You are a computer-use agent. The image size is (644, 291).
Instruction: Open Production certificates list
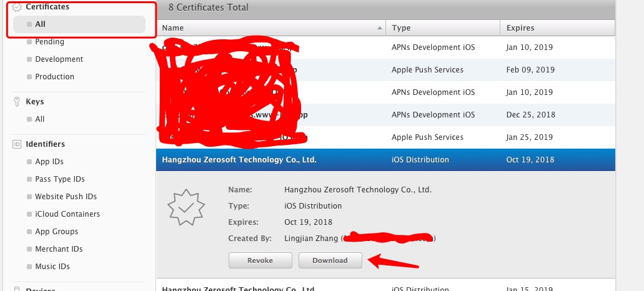click(x=54, y=77)
